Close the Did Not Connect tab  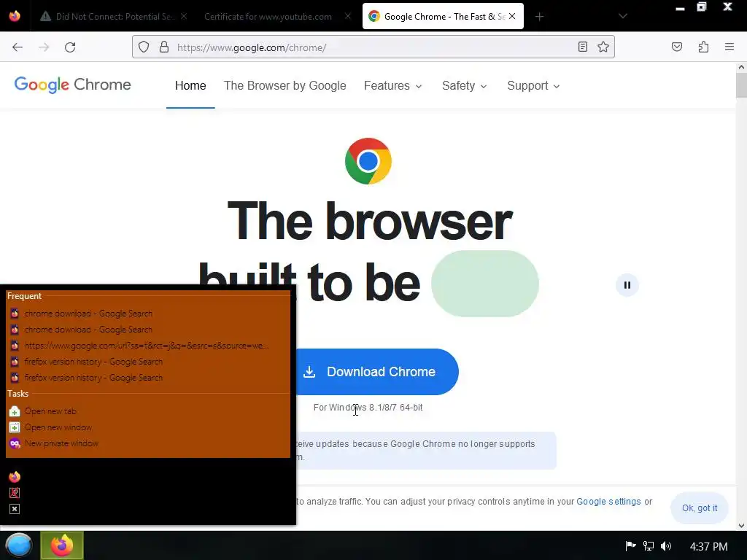[x=184, y=16]
